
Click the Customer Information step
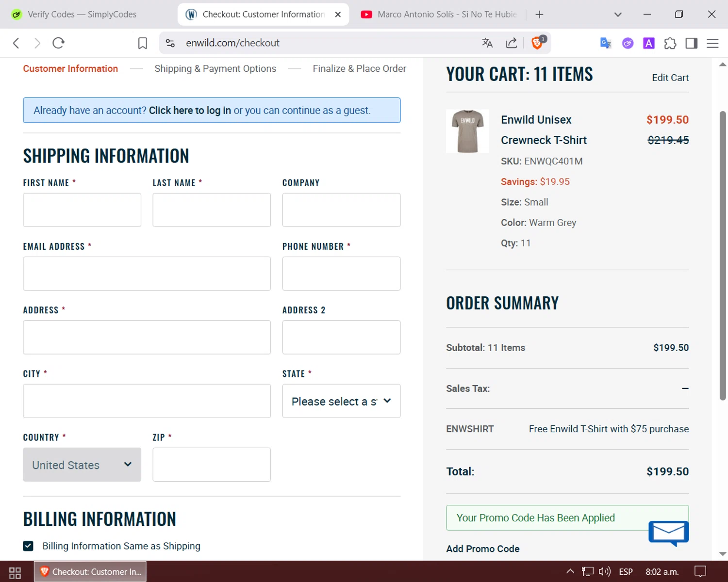click(x=70, y=68)
